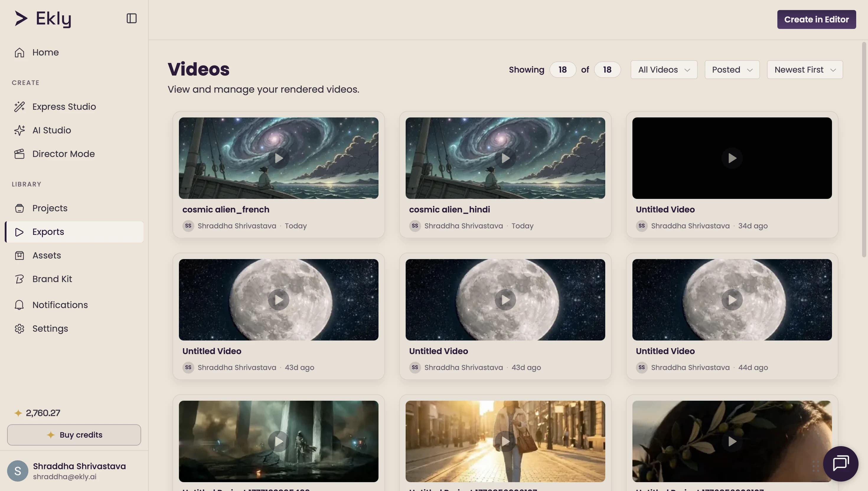Click the Express Studio magic wand icon
Viewport: 868px width, 491px height.
click(x=19, y=107)
